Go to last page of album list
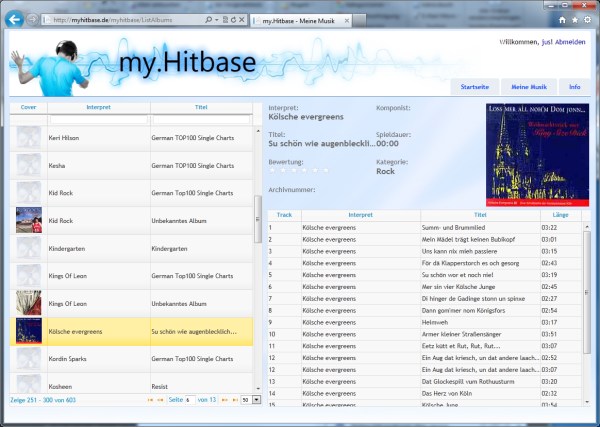Viewport: 600px width, 427px height. click(x=235, y=400)
